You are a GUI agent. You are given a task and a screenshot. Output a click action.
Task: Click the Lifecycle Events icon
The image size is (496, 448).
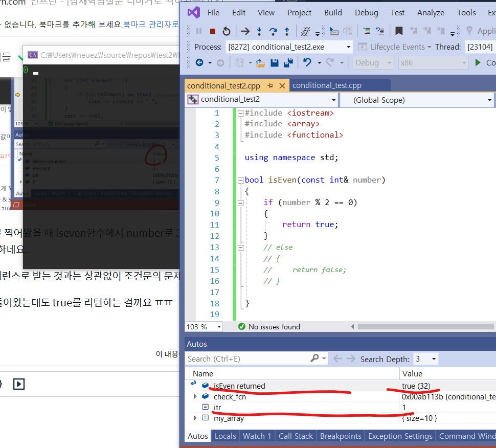(362, 47)
